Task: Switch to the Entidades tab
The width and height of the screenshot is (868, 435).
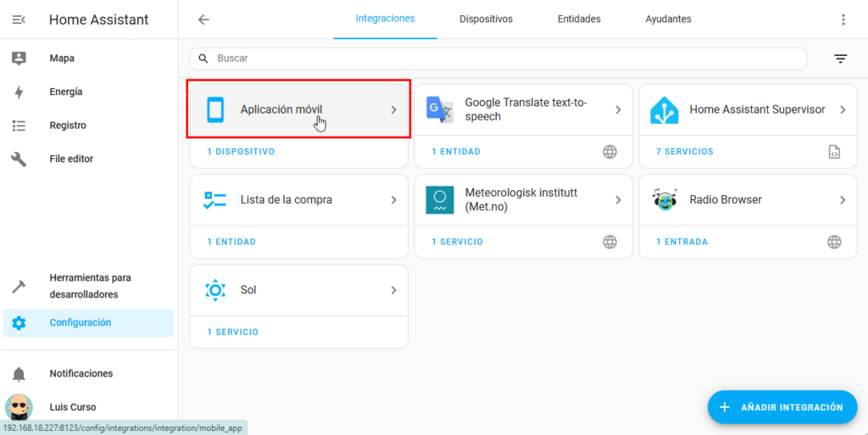Action: point(579,19)
